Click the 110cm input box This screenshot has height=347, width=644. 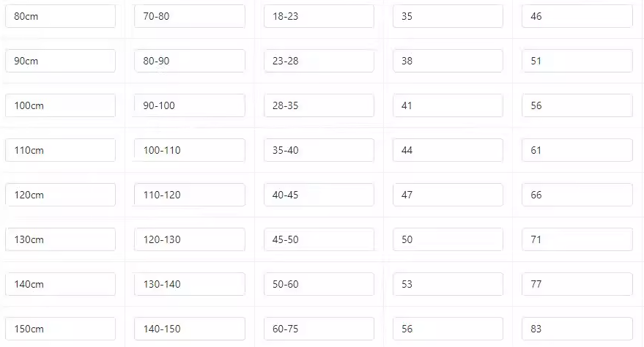click(60, 150)
